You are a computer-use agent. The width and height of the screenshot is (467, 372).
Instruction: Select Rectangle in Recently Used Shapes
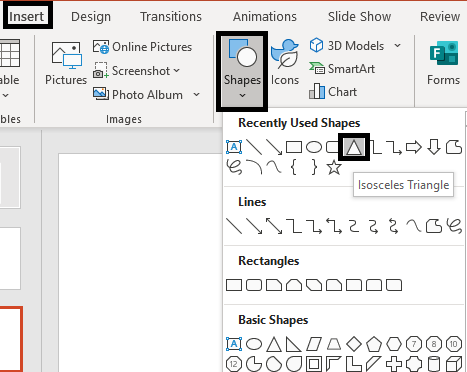tap(294, 147)
